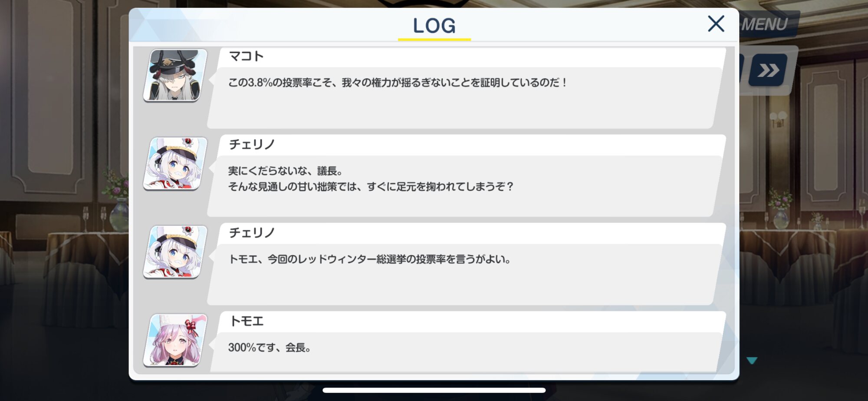The width and height of the screenshot is (868, 401).
Task: Skip dialogue with double-arrow fast-forward button
Action: point(768,70)
